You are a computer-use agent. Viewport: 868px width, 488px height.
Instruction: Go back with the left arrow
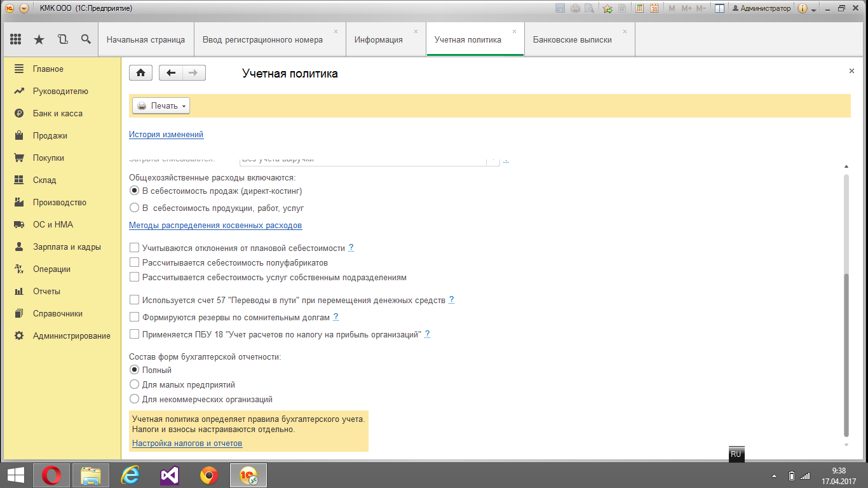coord(170,72)
